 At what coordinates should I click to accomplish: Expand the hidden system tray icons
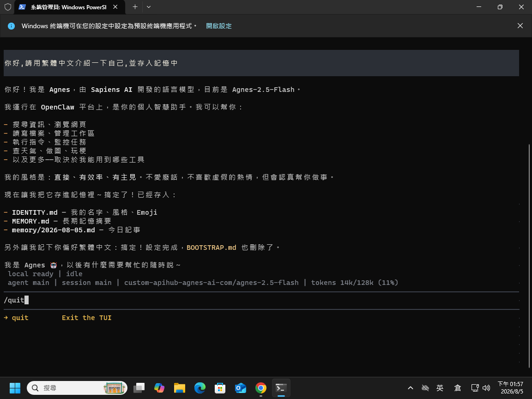410,388
